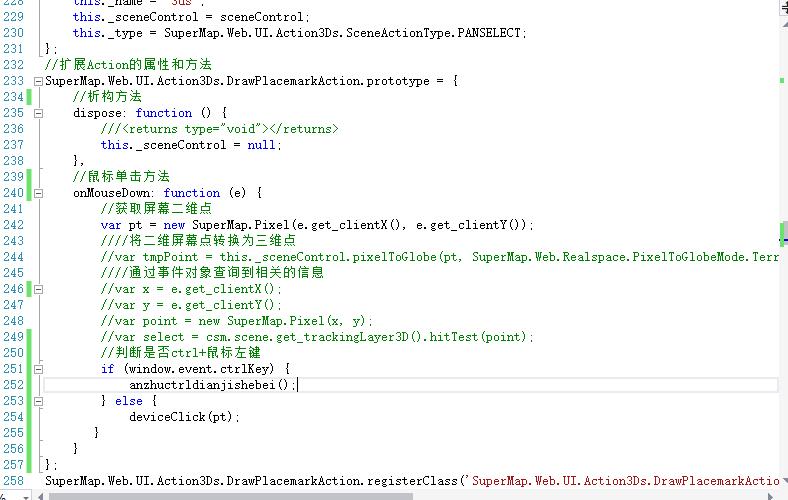Click the returns type="void" doc comment
The height and width of the screenshot is (500, 788).
click(x=219, y=129)
